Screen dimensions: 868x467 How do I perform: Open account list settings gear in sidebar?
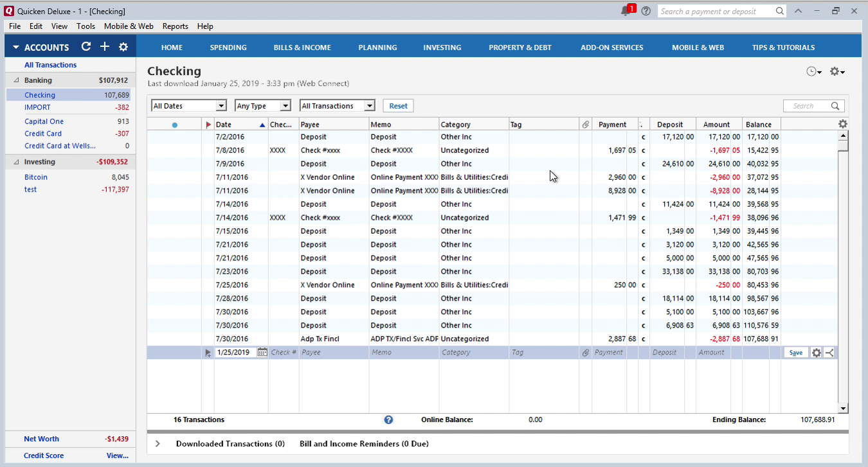123,47
